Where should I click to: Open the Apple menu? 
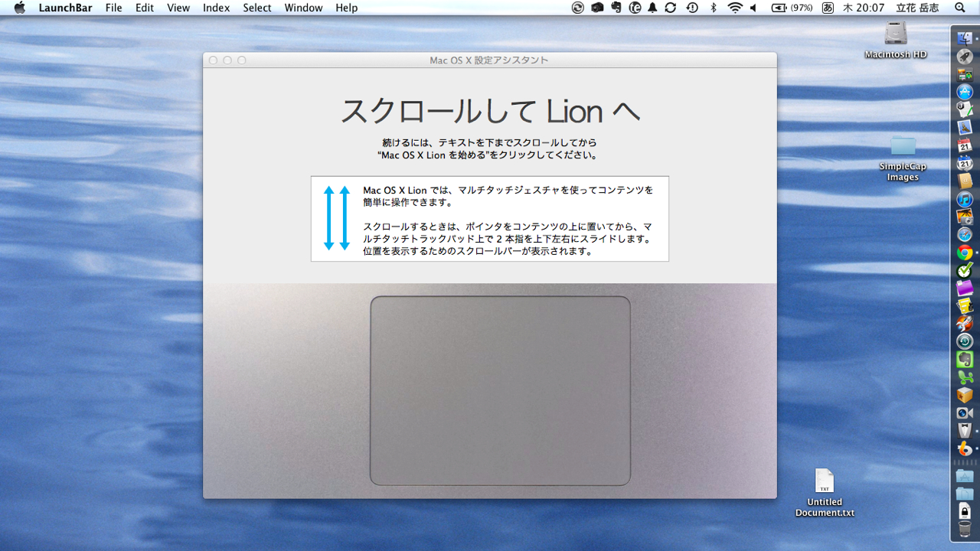pyautogui.click(x=19, y=8)
